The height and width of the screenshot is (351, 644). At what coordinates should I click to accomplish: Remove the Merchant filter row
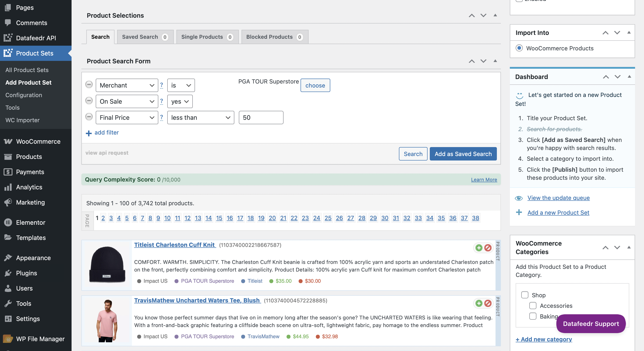pyautogui.click(x=89, y=85)
